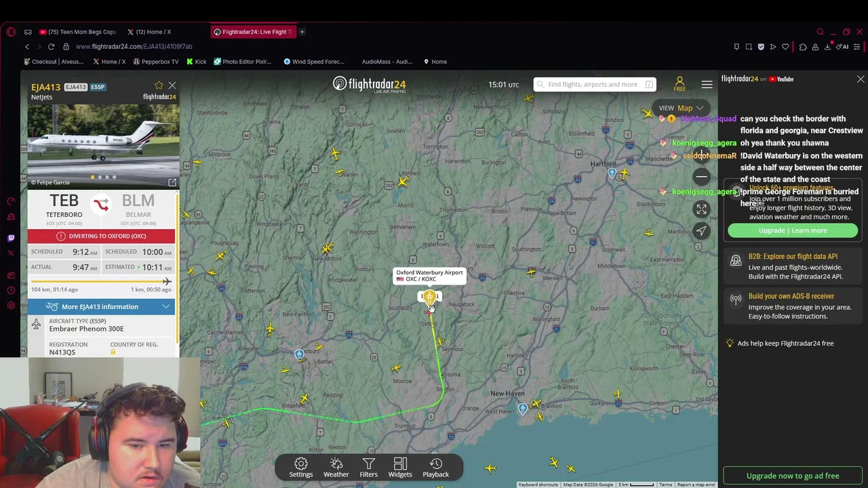The width and height of the screenshot is (868, 488).
Task: Open Twitch in the Opera sidebar
Action: (x=11, y=238)
